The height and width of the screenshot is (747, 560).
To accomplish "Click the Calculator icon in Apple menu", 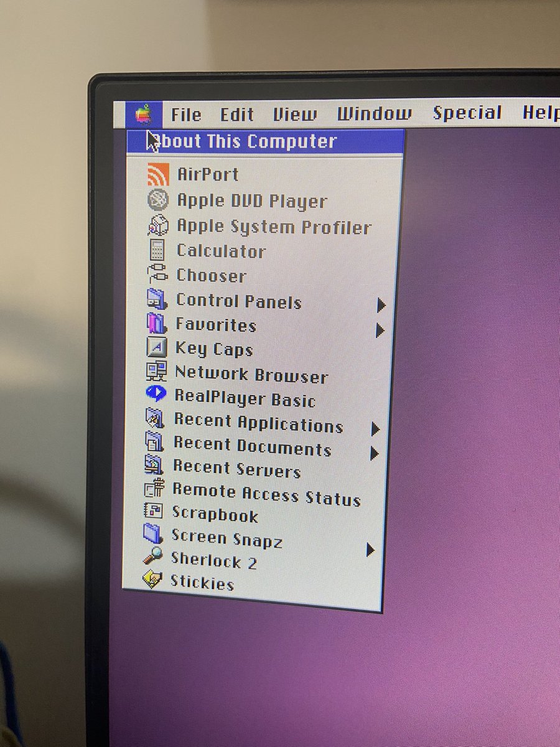I will [x=157, y=250].
